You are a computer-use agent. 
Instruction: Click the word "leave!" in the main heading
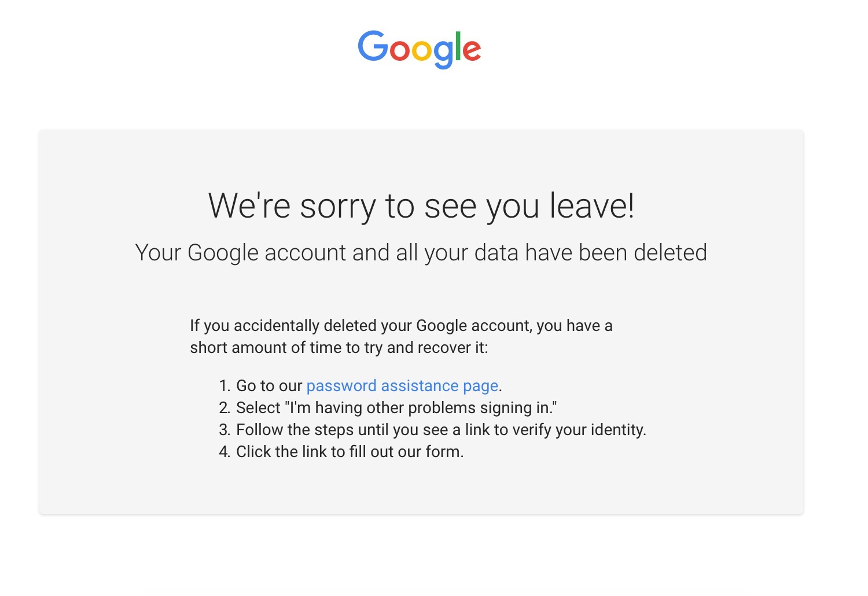(x=592, y=205)
